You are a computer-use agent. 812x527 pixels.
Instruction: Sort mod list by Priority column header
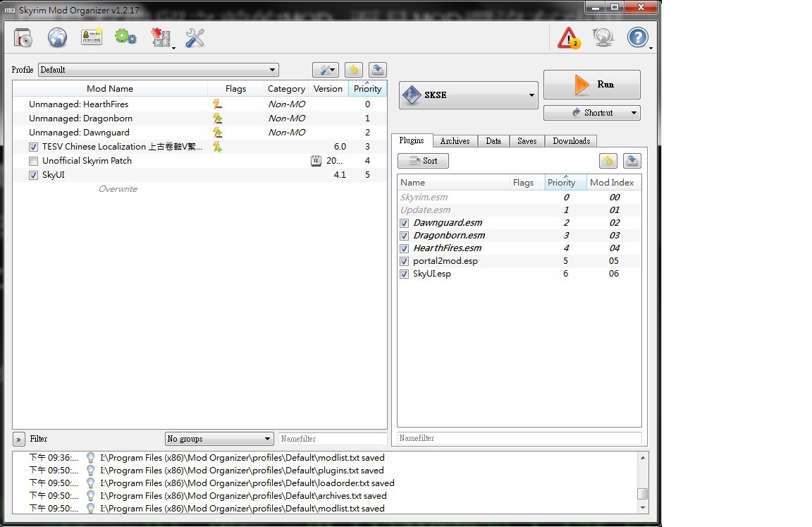point(368,89)
